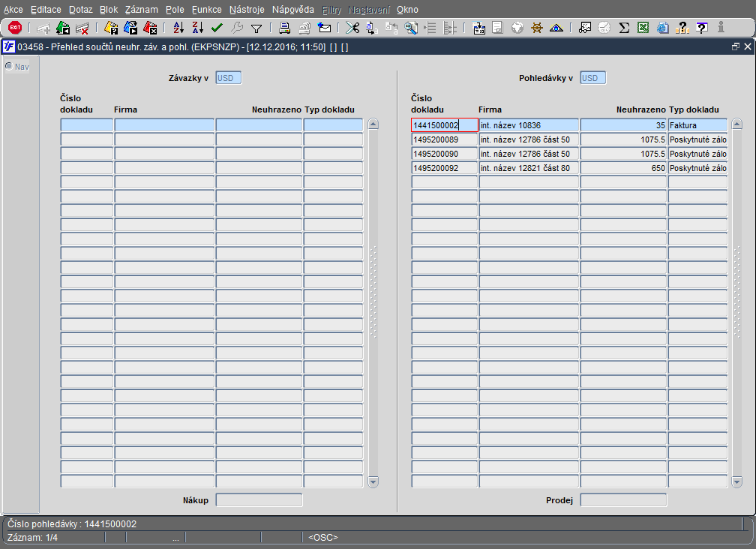Open the Záznam menu
The image size is (756, 549).
pos(141,10)
